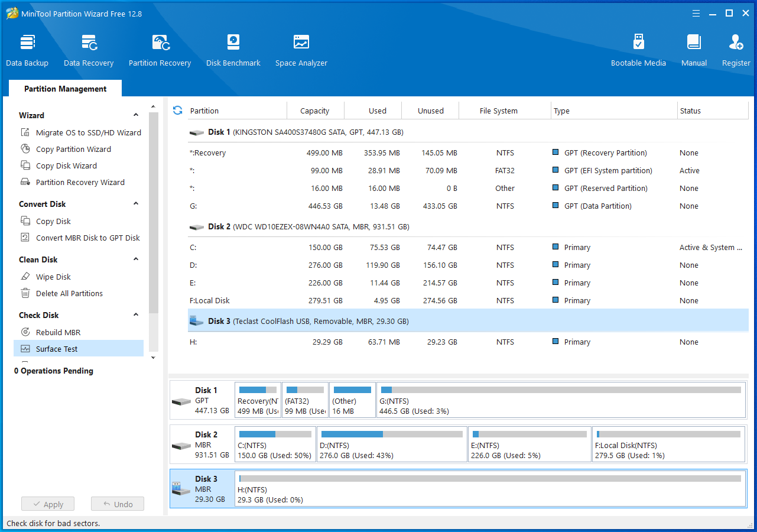Select Disk 3 Teclast header row
Screen dimensions: 757x532
click(468, 321)
